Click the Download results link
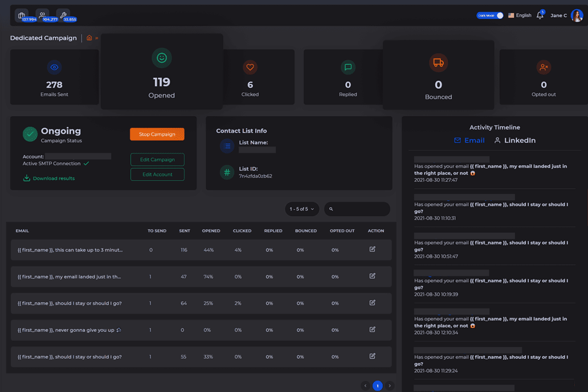Screen dimensions: 588x392 49,178
